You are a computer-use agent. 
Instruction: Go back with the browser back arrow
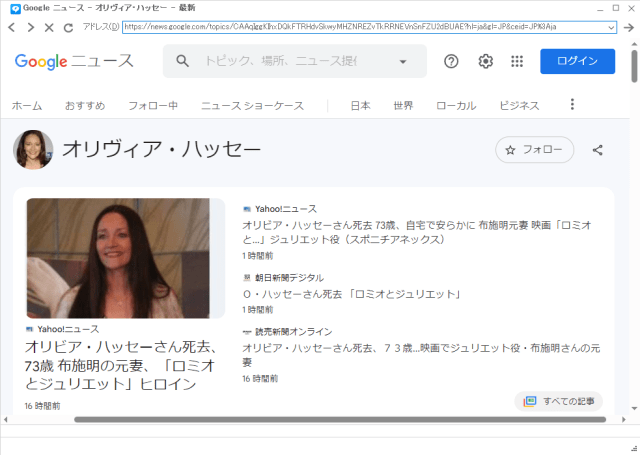(11, 27)
